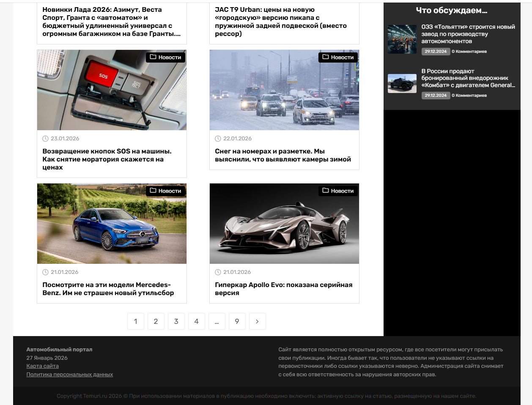This screenshot has width=532, height=405.
Task: Open the snowy traffic article thumbnail
Action: [284, 90]
